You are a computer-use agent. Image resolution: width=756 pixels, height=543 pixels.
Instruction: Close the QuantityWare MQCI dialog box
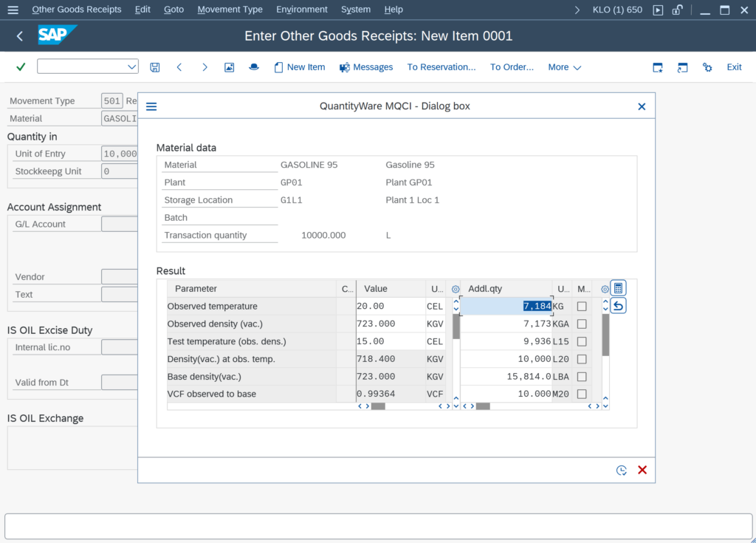pyautogui.click(x=642, y=106)
